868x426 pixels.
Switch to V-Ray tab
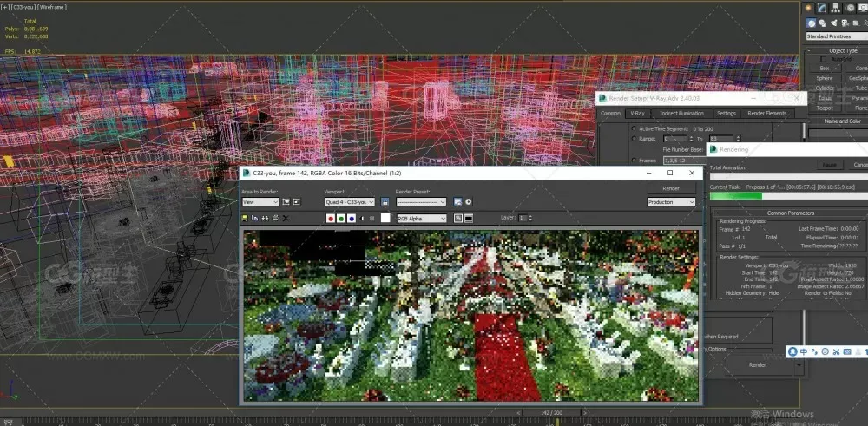click(x=637, y=114)
